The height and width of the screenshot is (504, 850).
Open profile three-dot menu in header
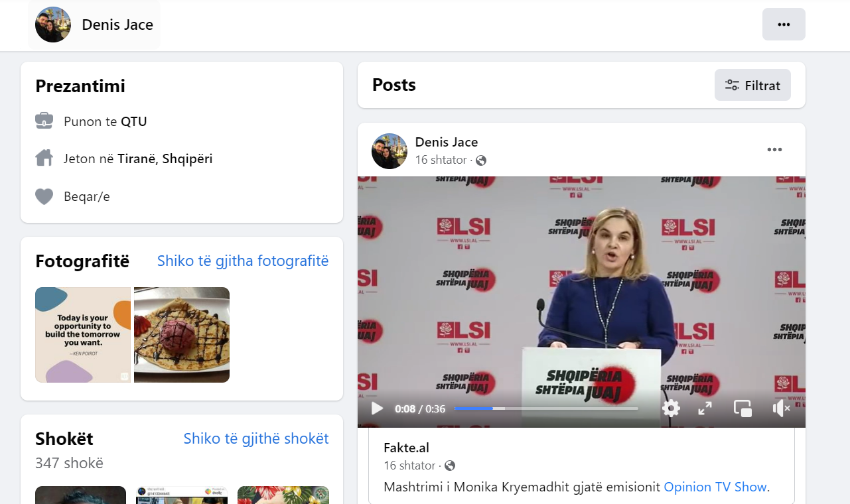tap(784, 25)
